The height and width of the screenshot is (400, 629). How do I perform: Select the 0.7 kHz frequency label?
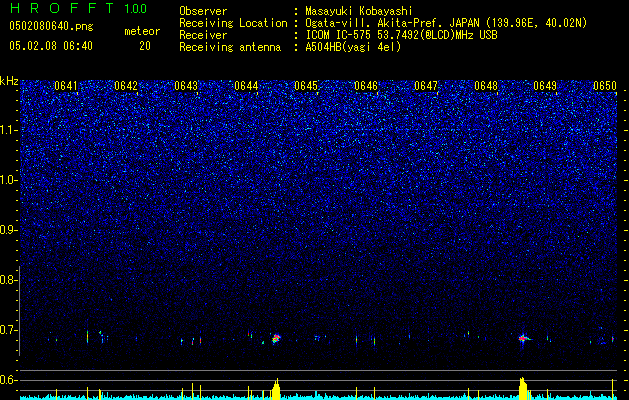click(x=7, y=330)
